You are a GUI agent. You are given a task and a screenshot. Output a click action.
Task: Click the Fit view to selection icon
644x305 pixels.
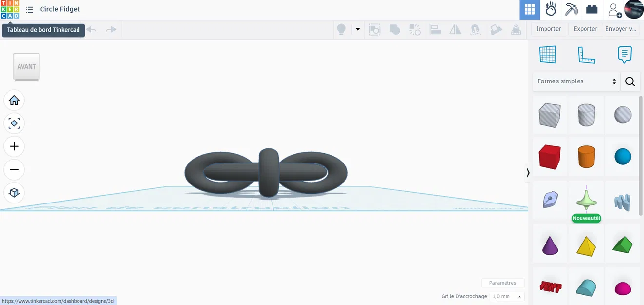[x=14, y=123]
